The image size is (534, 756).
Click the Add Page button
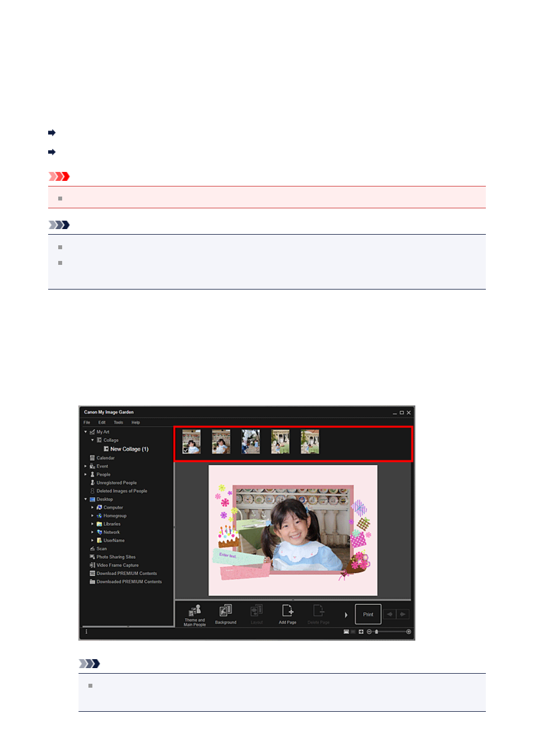click(288, 615)
